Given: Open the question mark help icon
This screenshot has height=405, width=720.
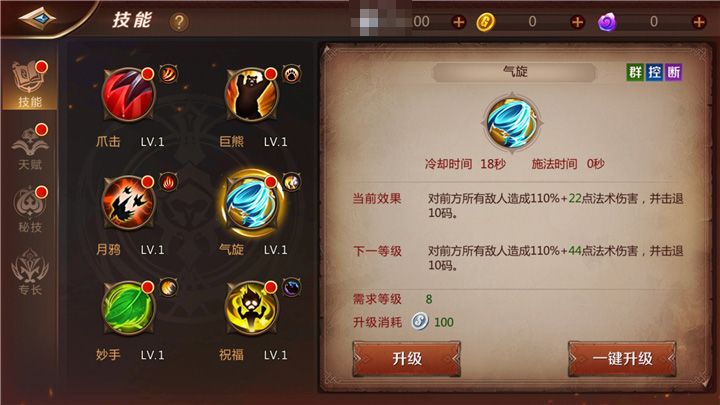Looking at the screenshot, I should point(179,22).
